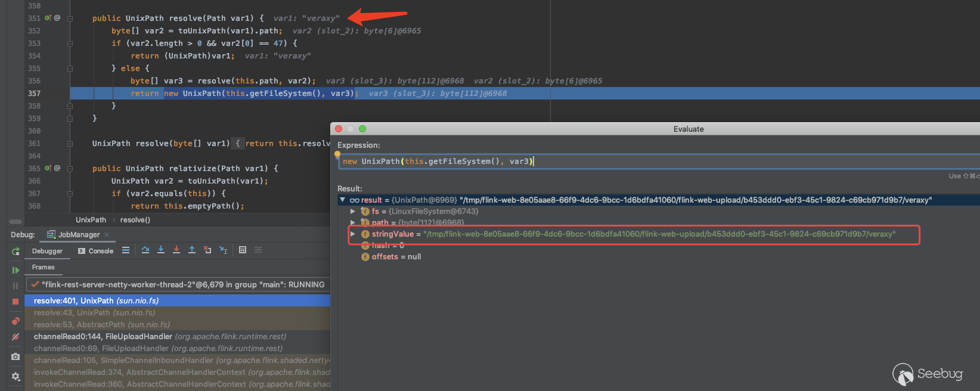Pause the running program
980x391 pixels.
[x=15, y=286]
